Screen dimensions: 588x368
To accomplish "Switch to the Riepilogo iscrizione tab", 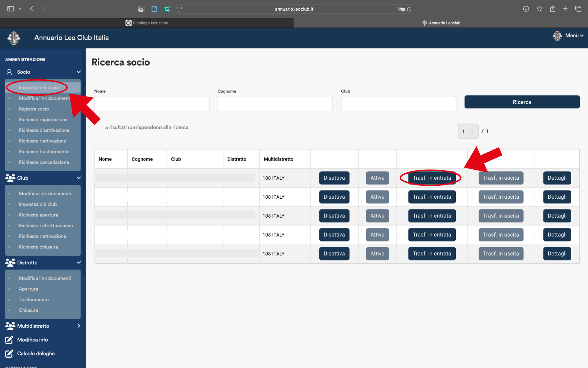I will click(147, 23).
